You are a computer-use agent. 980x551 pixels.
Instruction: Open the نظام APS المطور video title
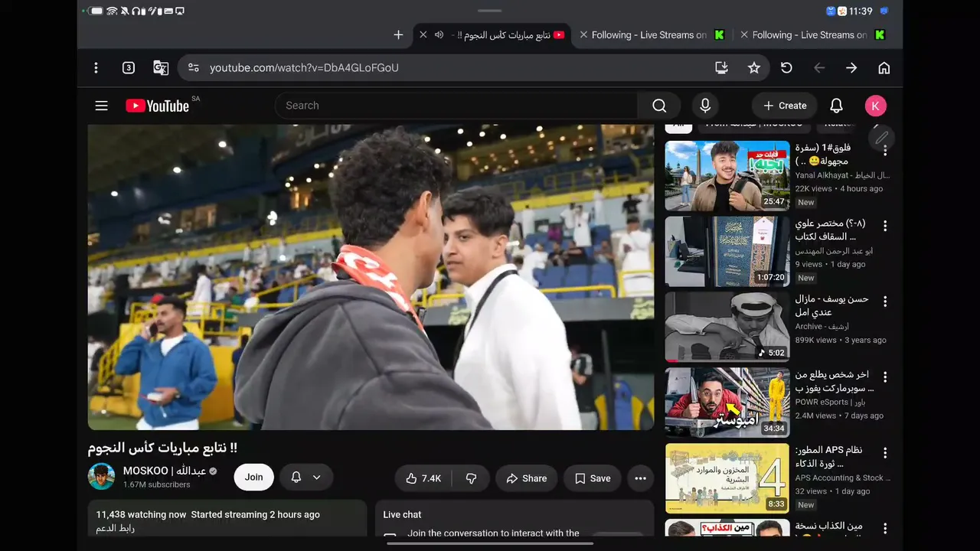coord(829,457)
